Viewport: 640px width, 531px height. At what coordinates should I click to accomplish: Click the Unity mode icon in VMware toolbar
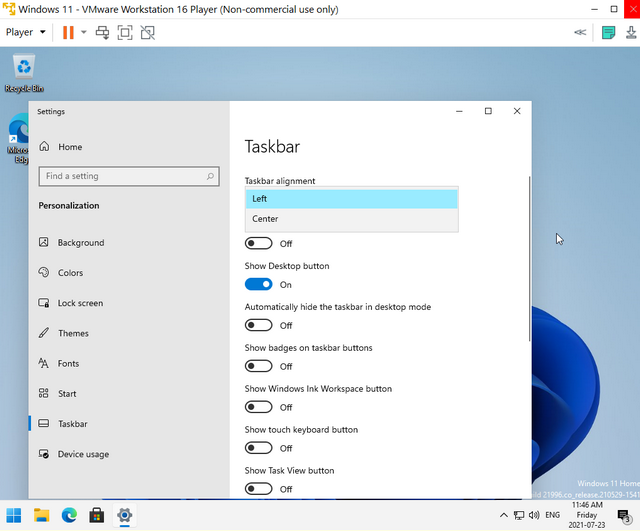(x=148, y=33)
